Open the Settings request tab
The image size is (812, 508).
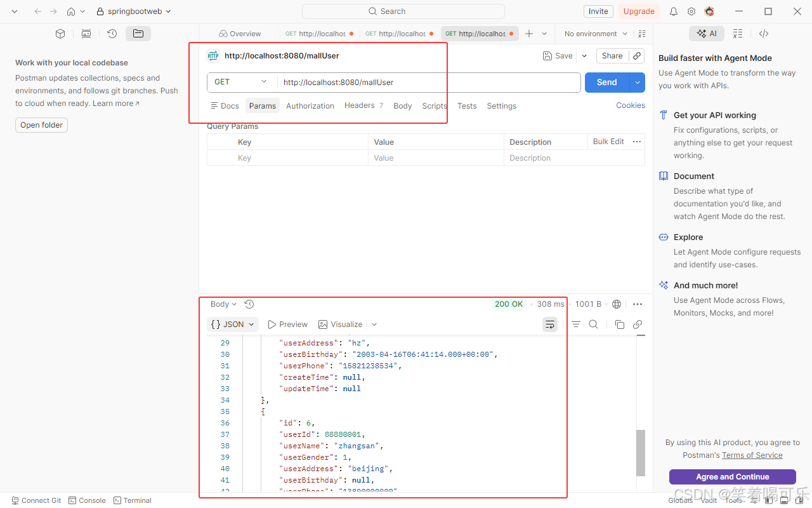tap(502, 106)
